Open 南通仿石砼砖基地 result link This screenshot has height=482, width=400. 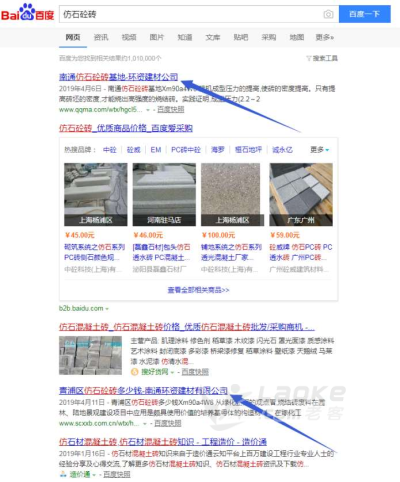pyautogui.click(x=119, y=77)
